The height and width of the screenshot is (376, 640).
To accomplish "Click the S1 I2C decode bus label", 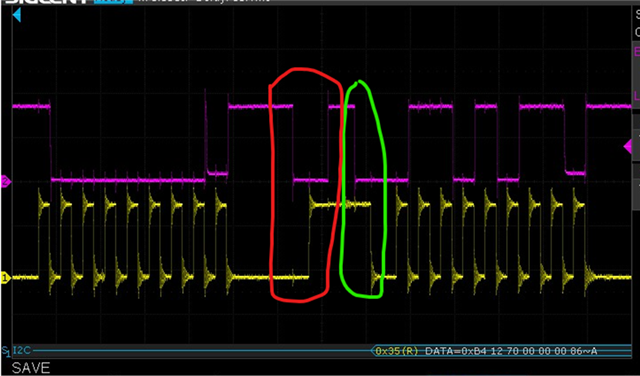I will [x=16, y=350].
